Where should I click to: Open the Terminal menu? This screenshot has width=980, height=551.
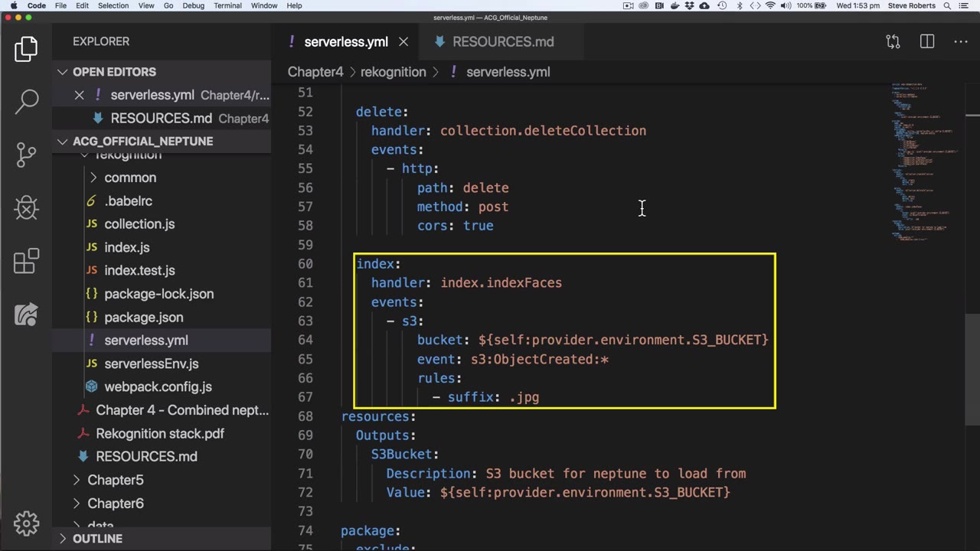[x=227, y=5]
